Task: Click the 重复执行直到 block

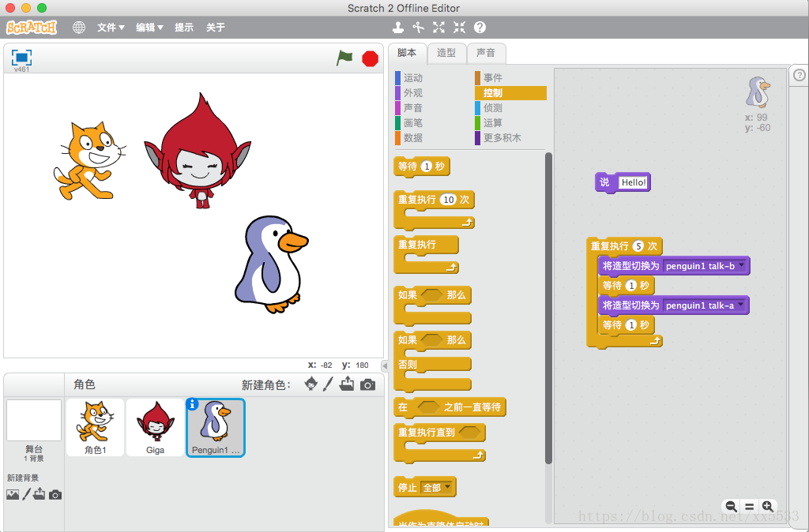Action: tap(439, 442)
